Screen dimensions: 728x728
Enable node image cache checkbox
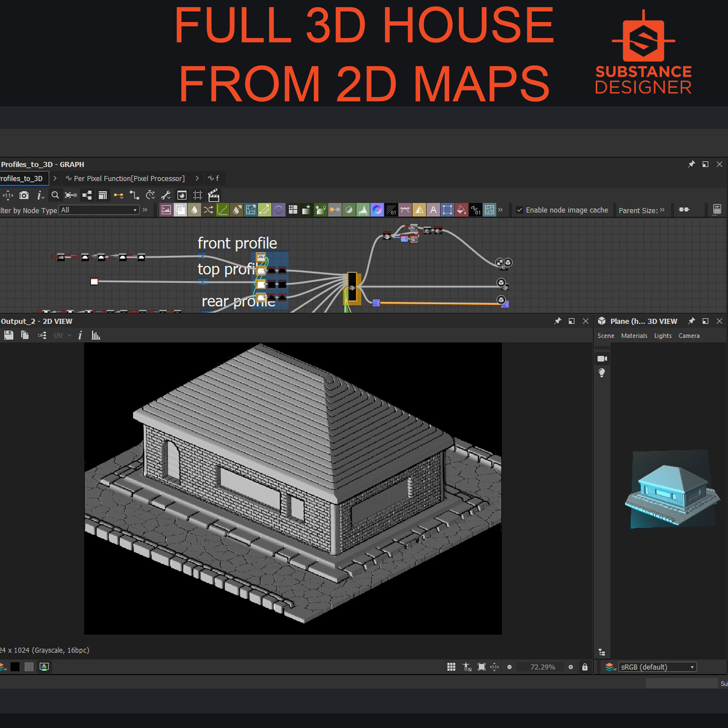tap(520, 210)
